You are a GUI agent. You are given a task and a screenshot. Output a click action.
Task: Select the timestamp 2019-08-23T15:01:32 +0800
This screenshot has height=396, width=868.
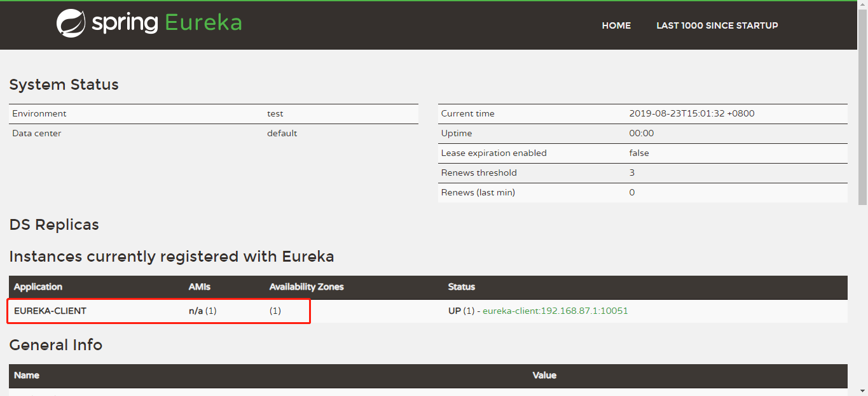[x=692, y=113]
